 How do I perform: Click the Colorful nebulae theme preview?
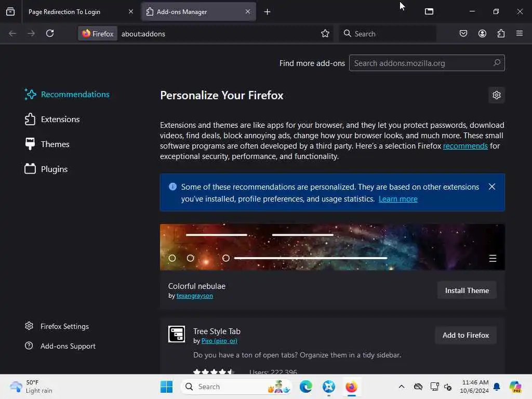pos(332,247)
